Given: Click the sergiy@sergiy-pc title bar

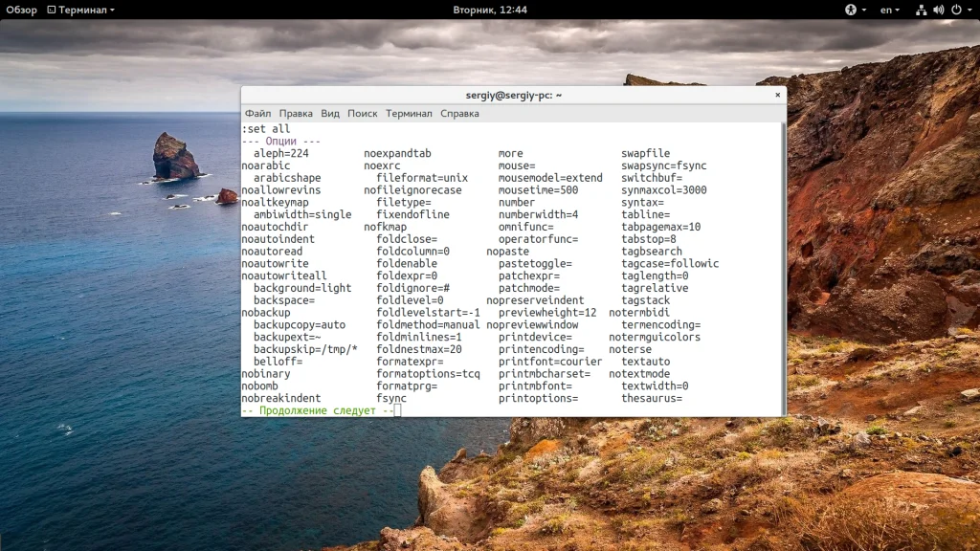Looking at the screenshot, I should tap(513, 95).
